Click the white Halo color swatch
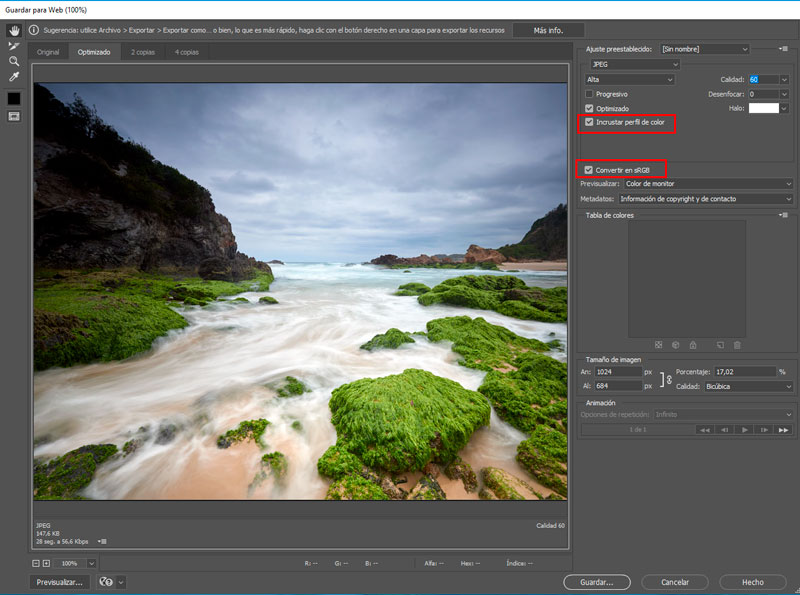Viewport: 800px width, 595px height. pyautogui.click(x=763, y=108)
